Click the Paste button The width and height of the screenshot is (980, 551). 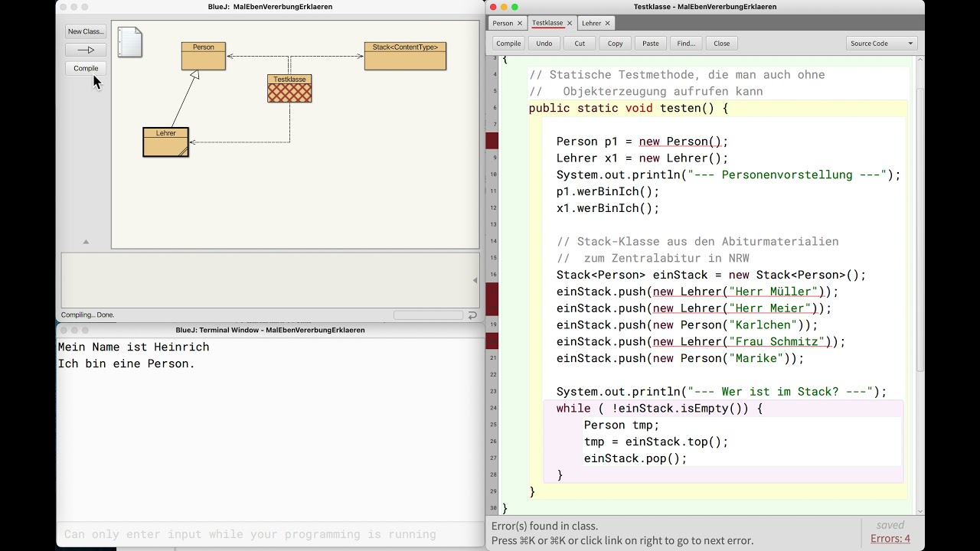click(651, 44)
